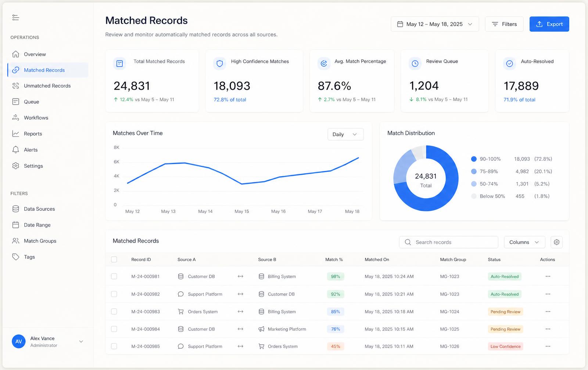Image resolution: width=588 pixels, height=370 pixels.
Task: Toggle the select-all checkbox in table header
Action: pos(114,260)
